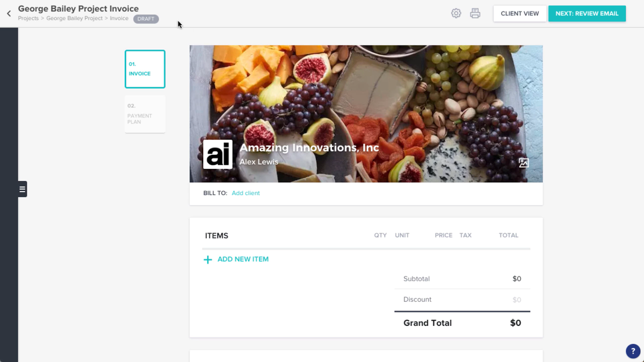Click the back arrow icon

coord(9,14)
